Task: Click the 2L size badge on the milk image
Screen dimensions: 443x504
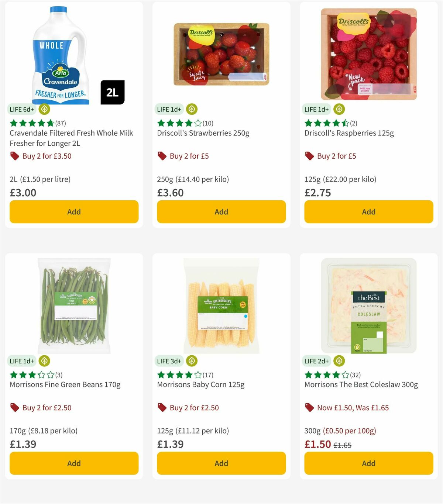Action: coord(113,93)
